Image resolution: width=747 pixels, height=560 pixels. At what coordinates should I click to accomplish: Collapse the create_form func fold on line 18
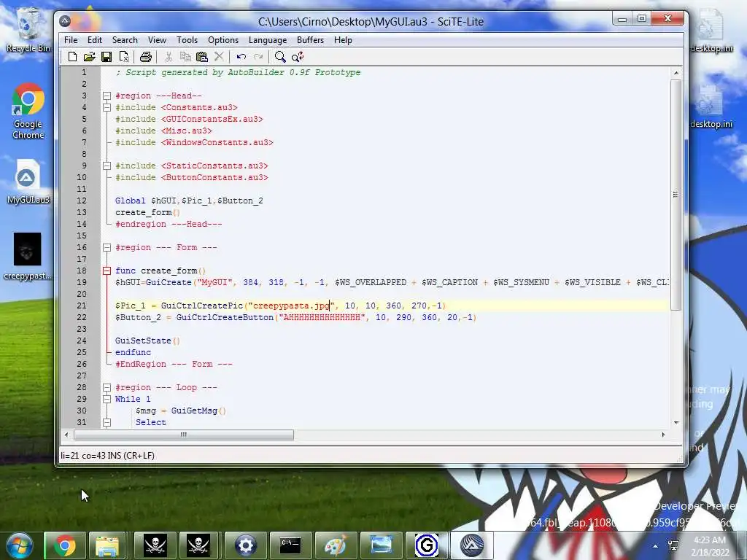pos(107,271)
